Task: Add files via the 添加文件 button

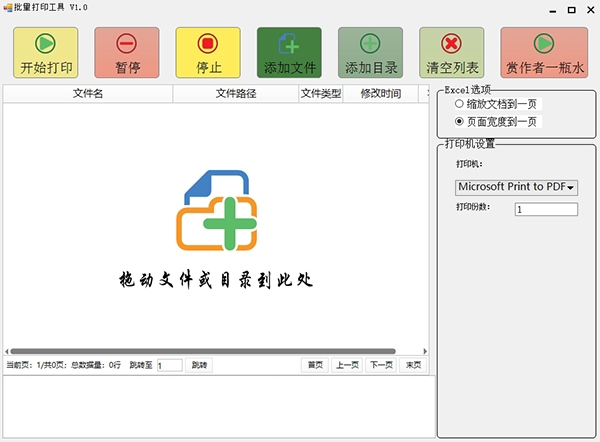Action: coord(289,53)
